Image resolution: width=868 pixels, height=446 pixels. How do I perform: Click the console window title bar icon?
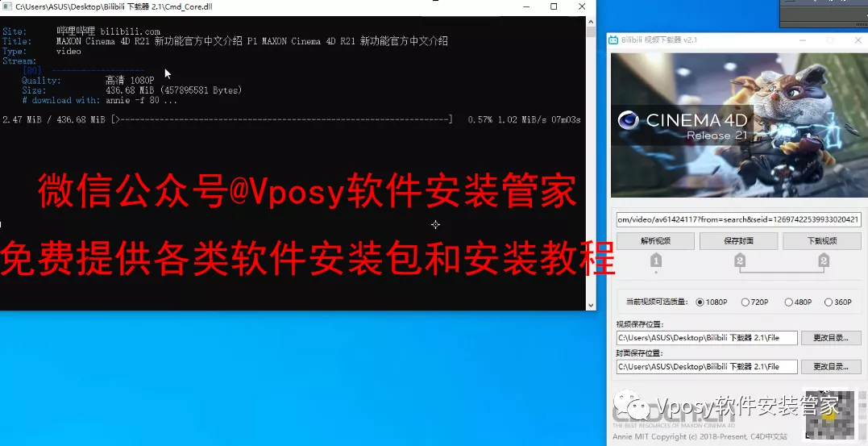pyautogui.click(x=7, y=6)
